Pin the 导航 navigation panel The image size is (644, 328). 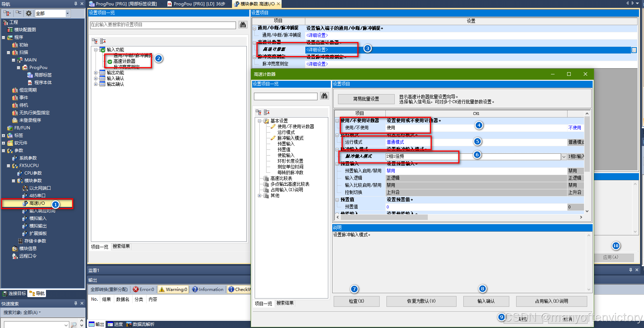point(76,4)
